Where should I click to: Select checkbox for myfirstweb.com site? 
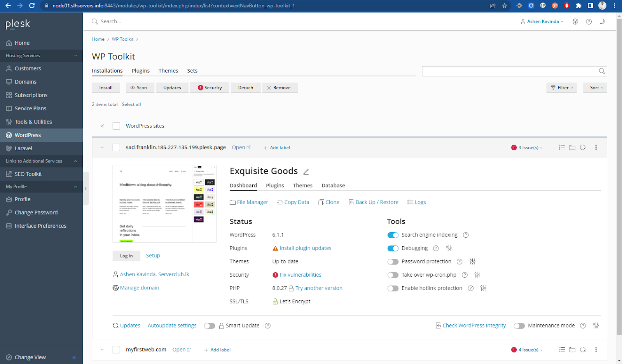116,350
